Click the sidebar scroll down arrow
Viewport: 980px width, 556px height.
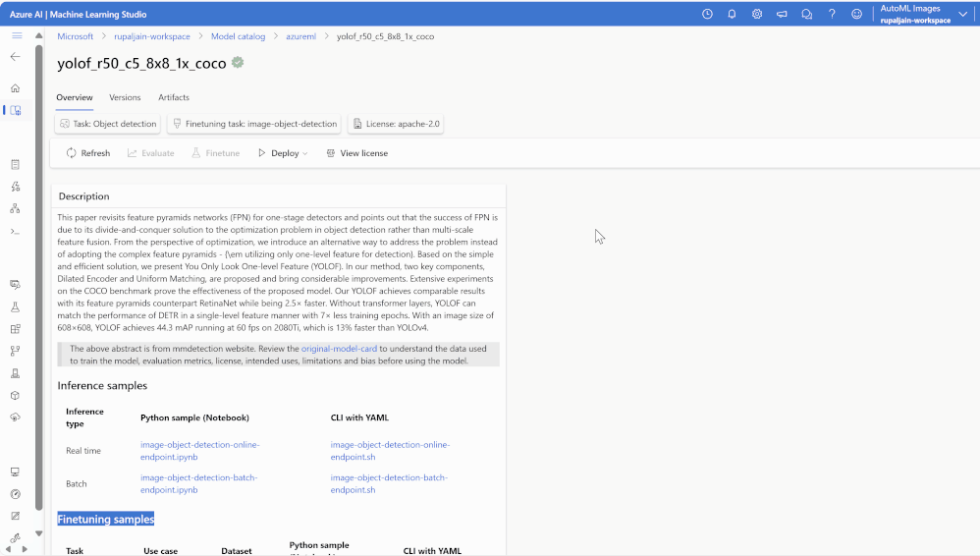pos(38,533)
